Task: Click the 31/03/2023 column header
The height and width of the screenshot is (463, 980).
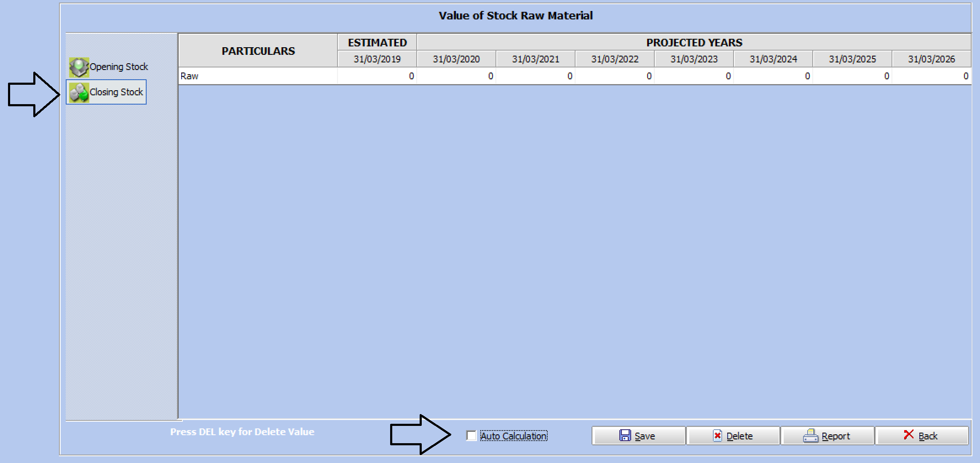Action: click(694, 59)
